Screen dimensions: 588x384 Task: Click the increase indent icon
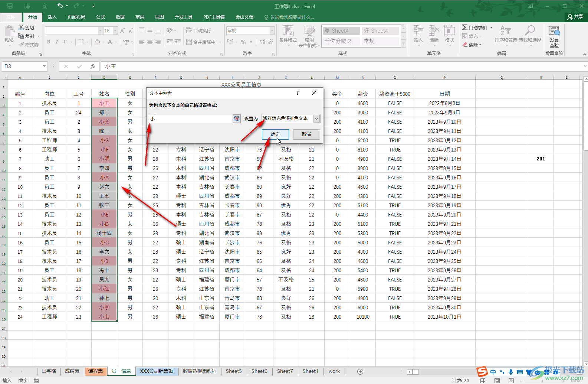pyautogui.click(x=178, y=42)
